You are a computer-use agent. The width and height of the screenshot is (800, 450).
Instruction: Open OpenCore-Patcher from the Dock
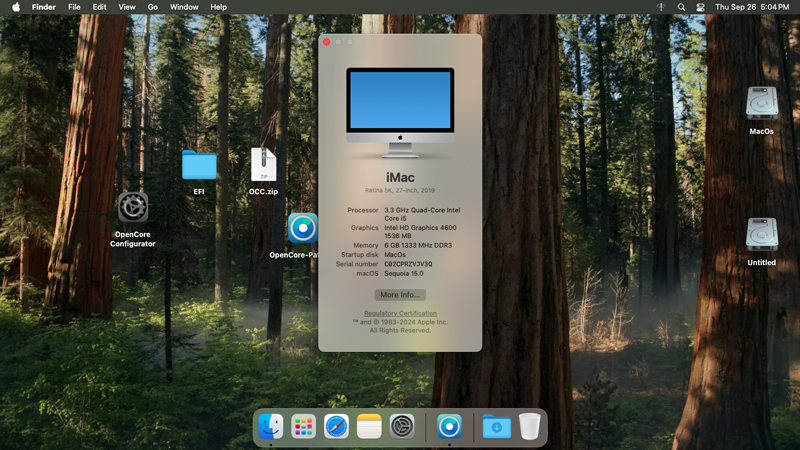(449, 427)
